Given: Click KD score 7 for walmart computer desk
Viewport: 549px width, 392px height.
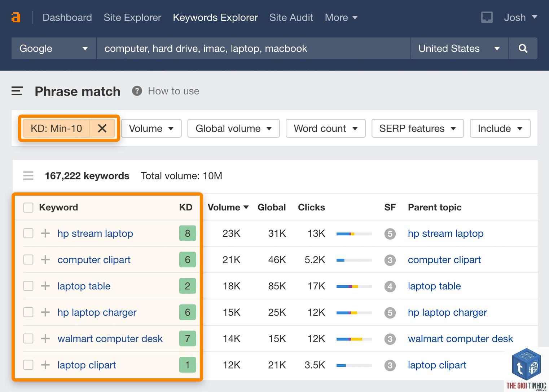Looking at the screenshot, I should pos(188,339).
